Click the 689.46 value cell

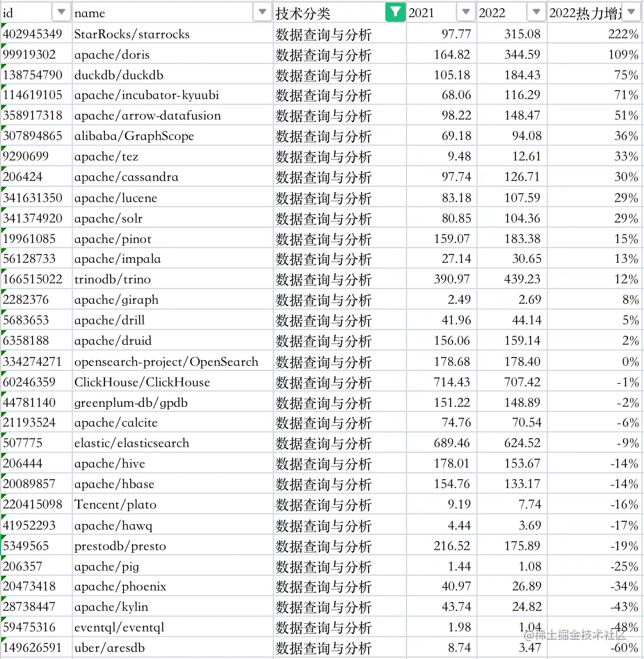click(x=442, y=443)
